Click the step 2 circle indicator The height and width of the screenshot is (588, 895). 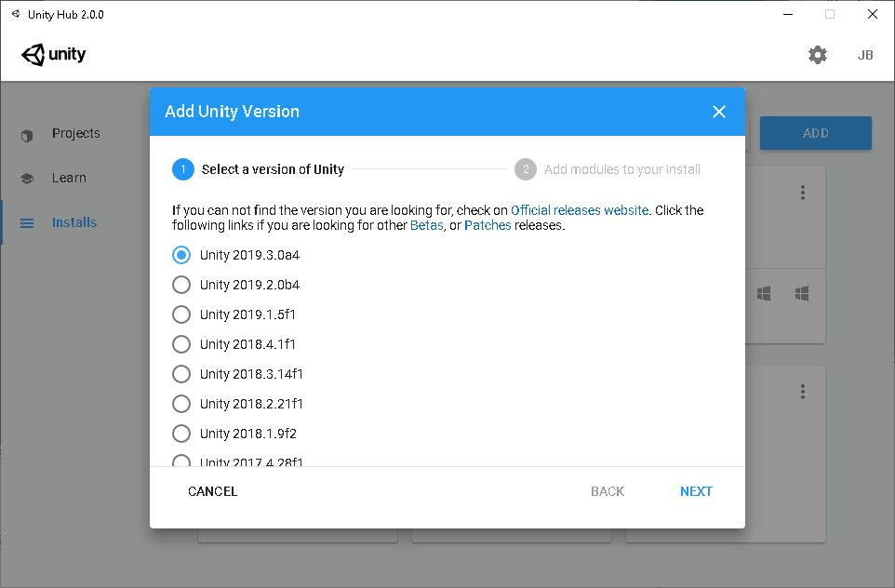click(525, 169)
